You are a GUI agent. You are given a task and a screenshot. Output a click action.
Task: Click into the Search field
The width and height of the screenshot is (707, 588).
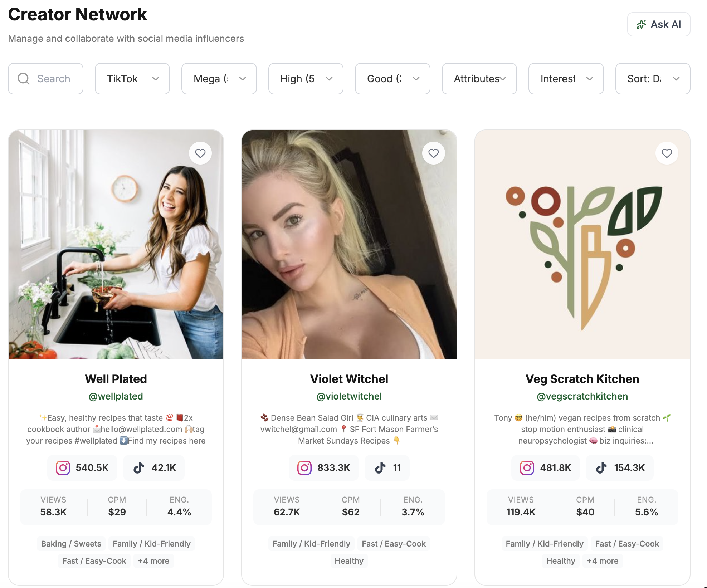(54, 79)
